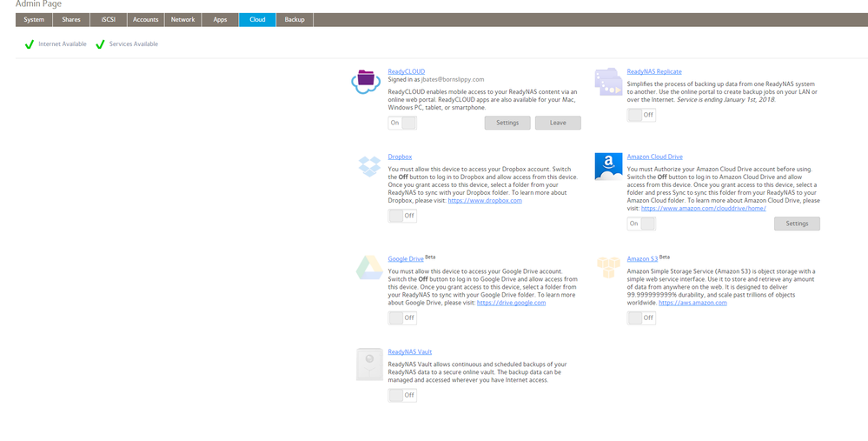Click the ReadyNAS Vault safe icon
This screenshot has width=868, height=441.
pos(369,364)
